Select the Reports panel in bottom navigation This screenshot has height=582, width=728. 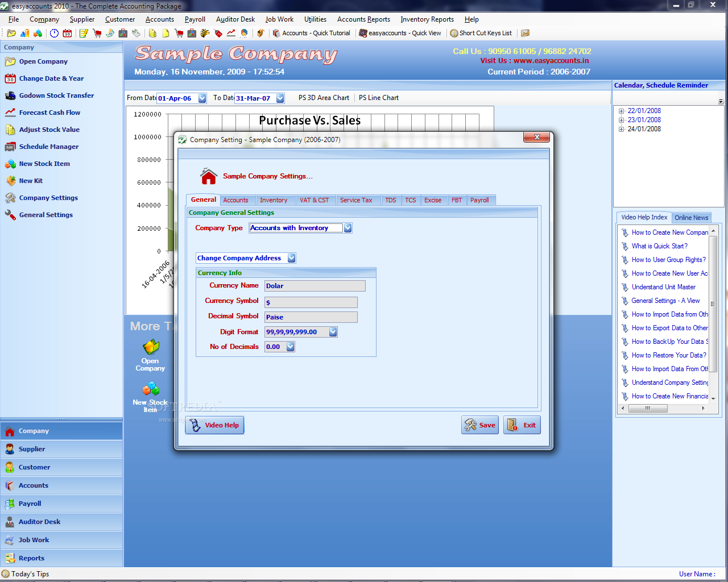pyautogui.click(x=61, y=558)
